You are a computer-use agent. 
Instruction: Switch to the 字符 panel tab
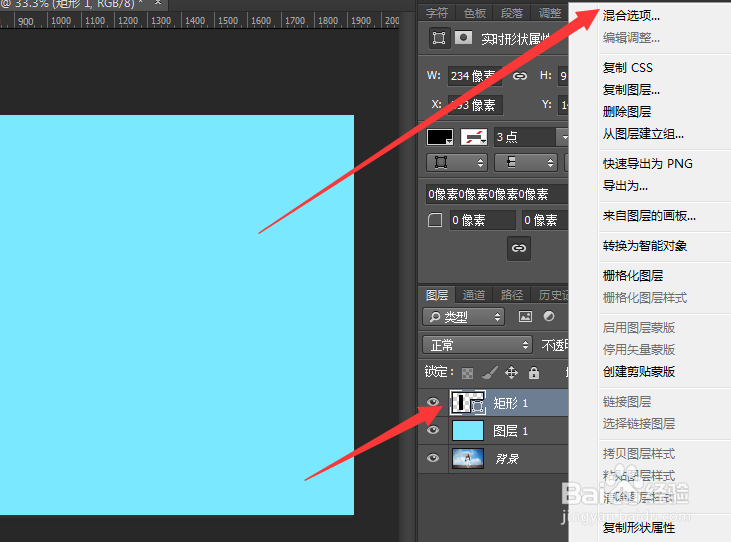click(436, 13)
